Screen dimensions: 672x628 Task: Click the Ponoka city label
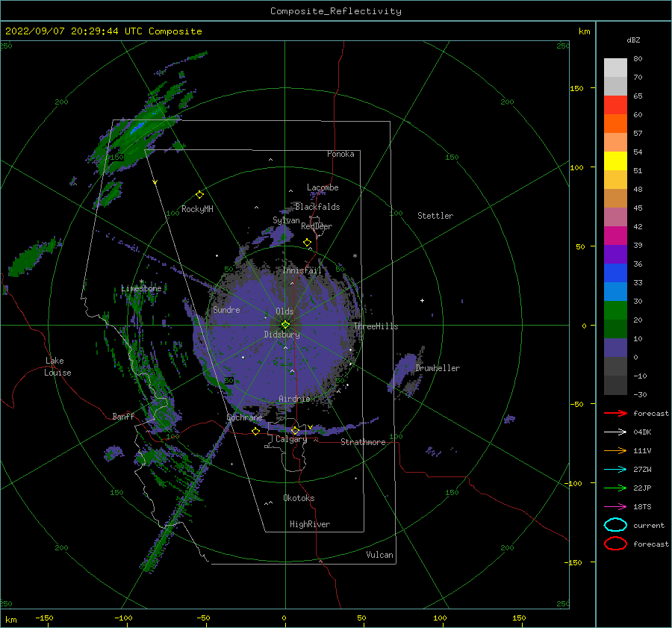[340, 154]
